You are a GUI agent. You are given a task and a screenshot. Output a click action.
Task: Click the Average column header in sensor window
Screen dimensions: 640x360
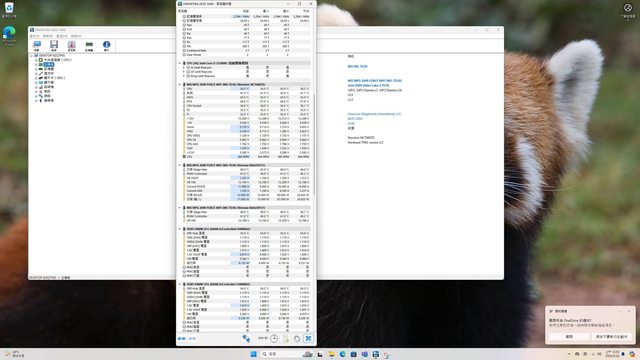click(305, 11)
